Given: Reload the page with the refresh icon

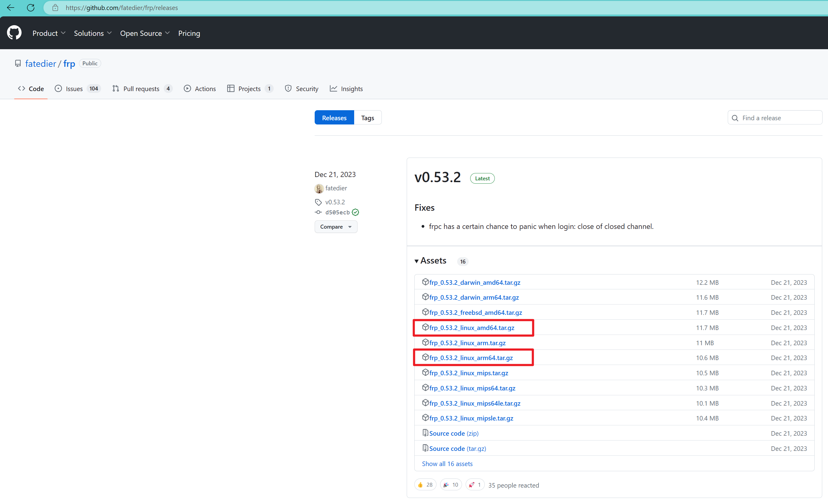Looking at the screenshot, I should pos(31,7).
